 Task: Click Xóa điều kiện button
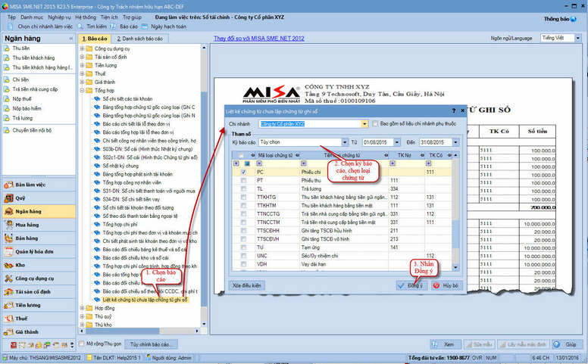pos(247,285)
